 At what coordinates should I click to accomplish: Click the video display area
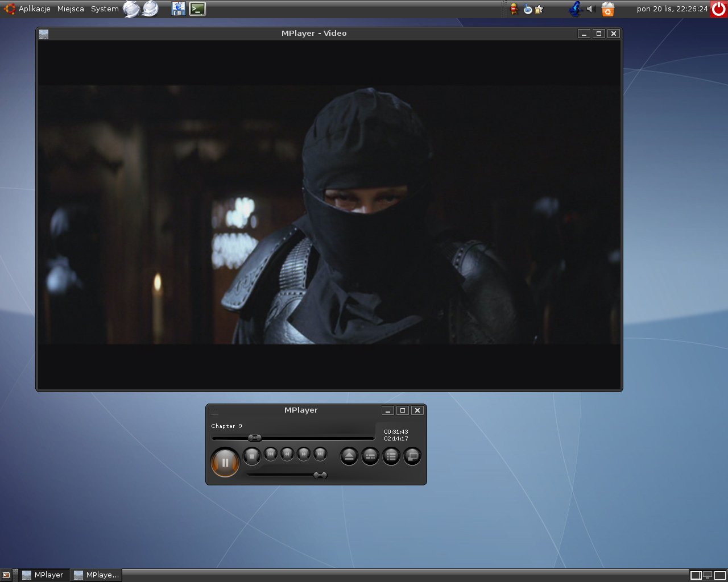(x=329, y=215)
